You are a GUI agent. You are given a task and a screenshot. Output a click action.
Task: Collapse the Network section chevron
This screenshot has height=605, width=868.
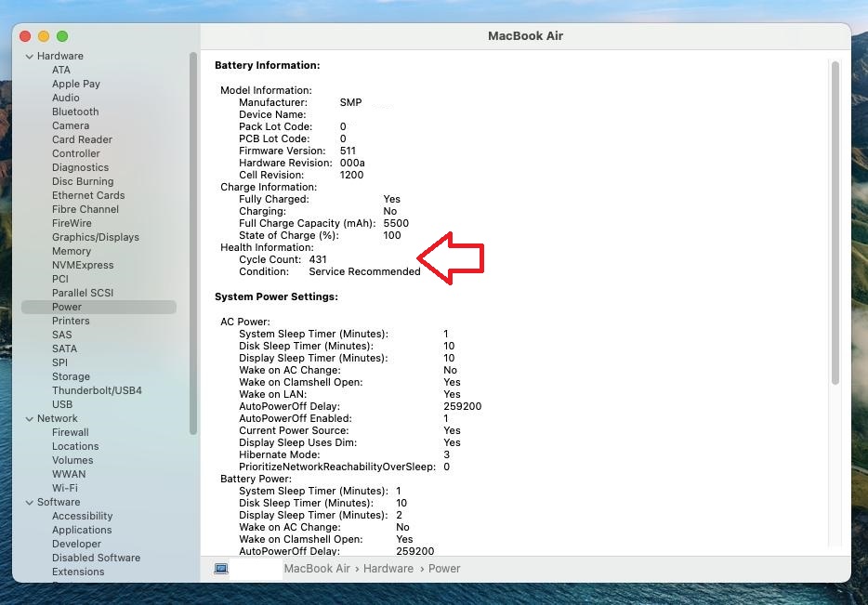tap(30, 419)
